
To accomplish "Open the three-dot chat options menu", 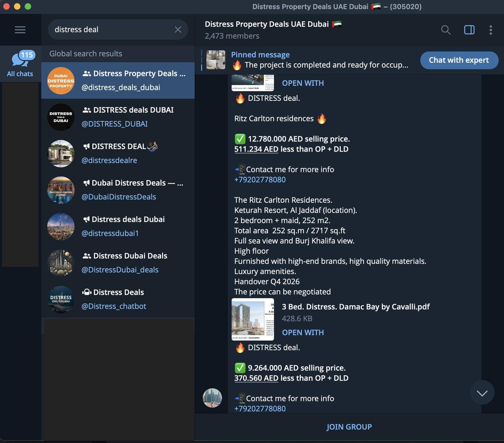I will point(491,30).
